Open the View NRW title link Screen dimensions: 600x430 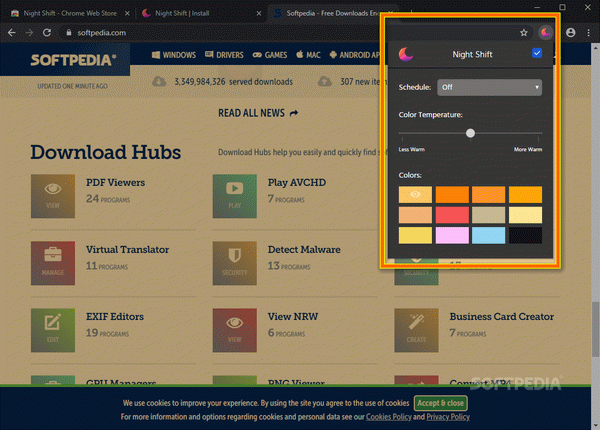click(293, 316)
